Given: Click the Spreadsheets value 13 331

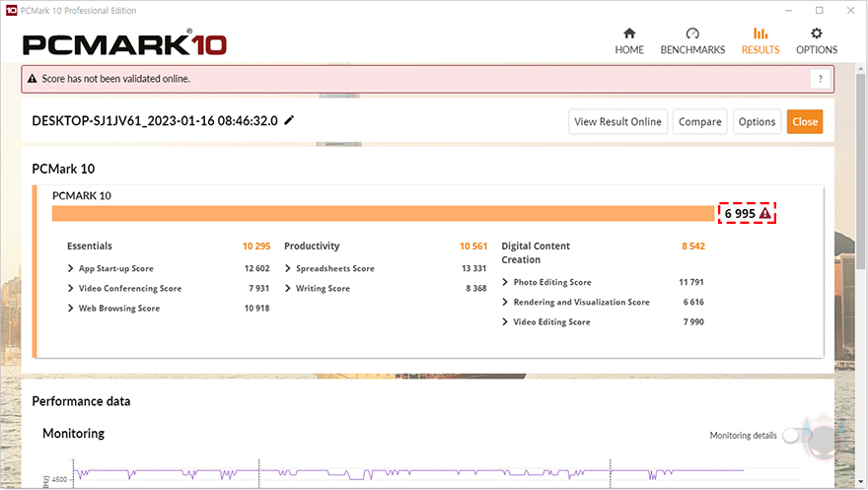Looking at the screenshot, I should [473, 268].
